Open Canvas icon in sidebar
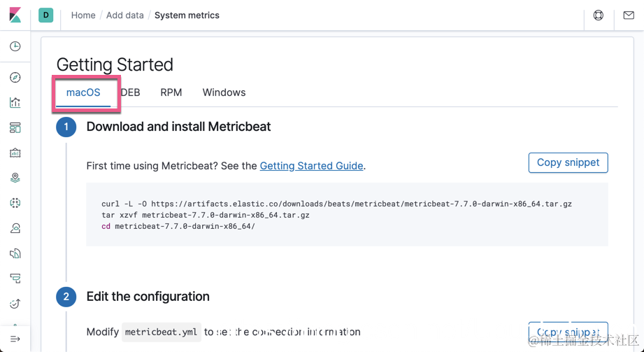 click(15, 153)
